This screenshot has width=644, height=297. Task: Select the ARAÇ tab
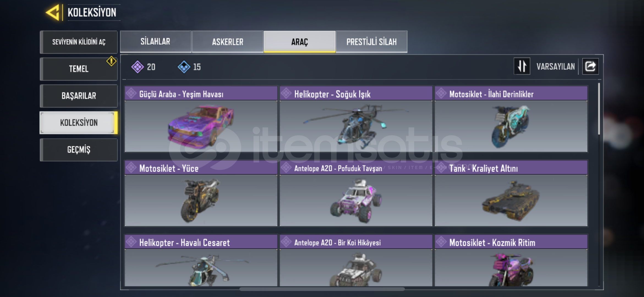pyautogui.click(x=300, y=42)
